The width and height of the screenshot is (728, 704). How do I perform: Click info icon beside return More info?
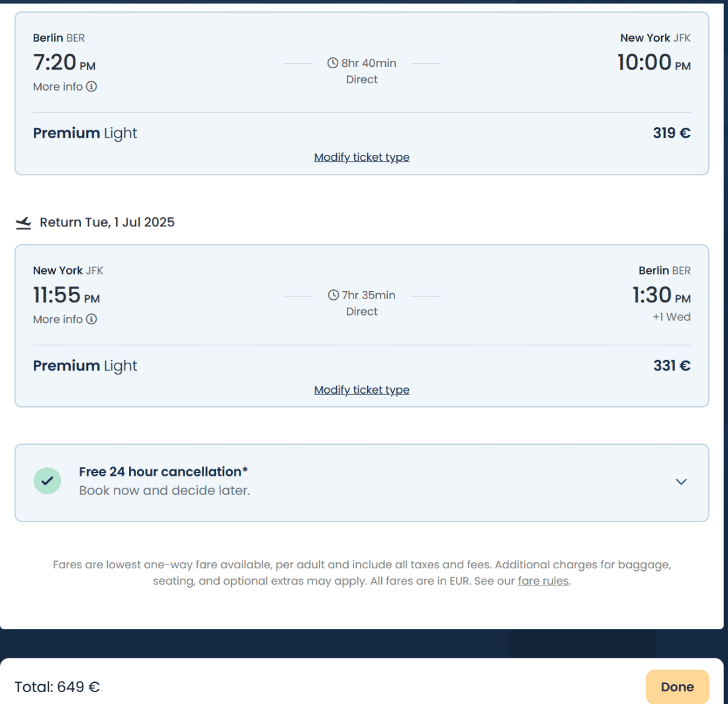(x=91, y=320)
